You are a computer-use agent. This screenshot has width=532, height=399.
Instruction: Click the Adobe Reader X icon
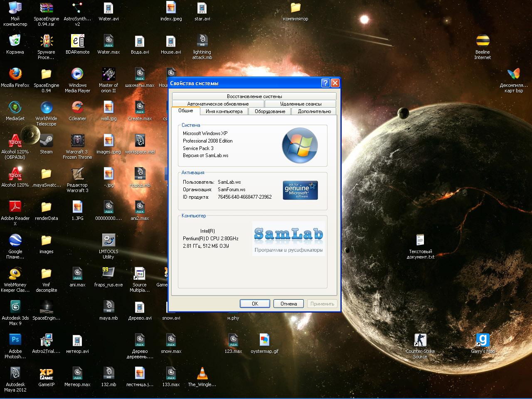[15, 207]
